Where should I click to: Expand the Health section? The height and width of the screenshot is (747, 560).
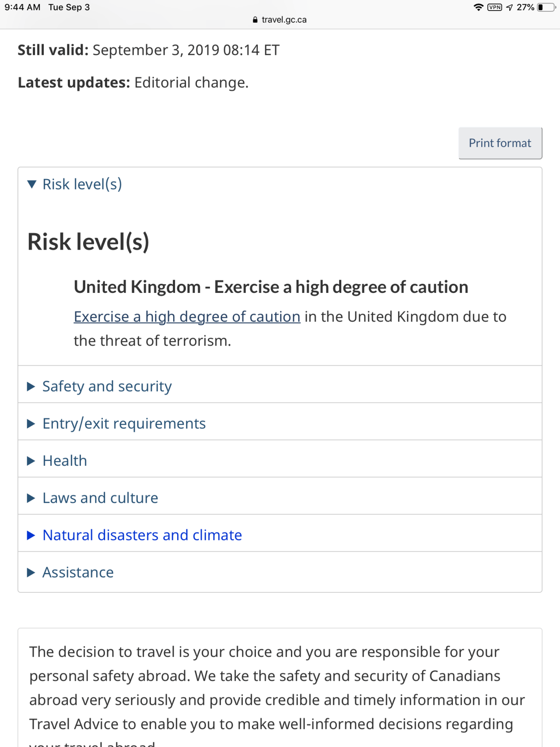click(65, 461)
